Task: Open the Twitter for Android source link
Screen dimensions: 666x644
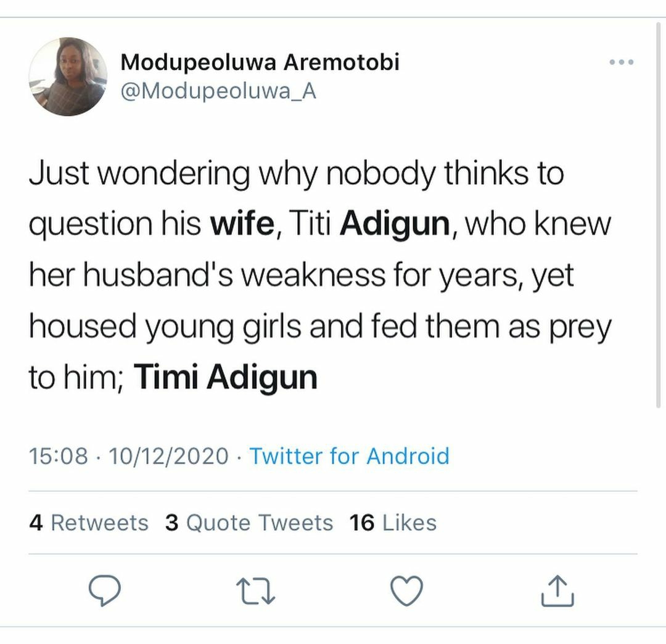Action: (349, 457)
